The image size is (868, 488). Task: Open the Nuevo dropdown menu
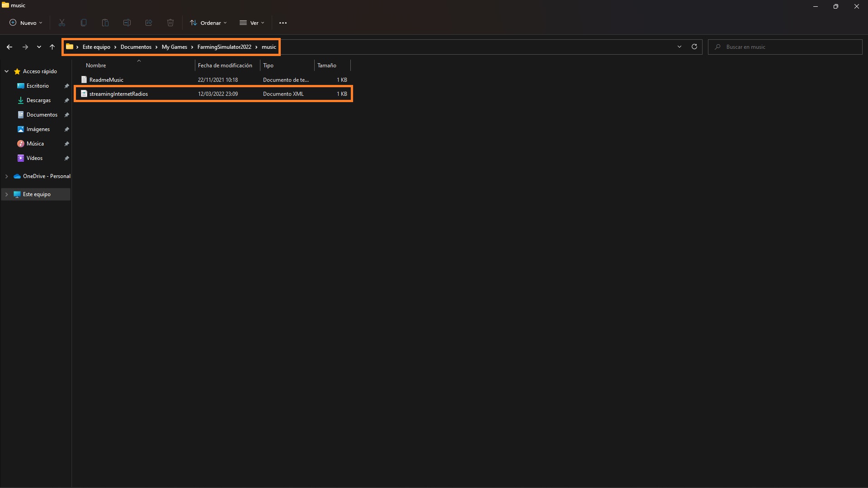pyautogui.click(x=26, y=23)
